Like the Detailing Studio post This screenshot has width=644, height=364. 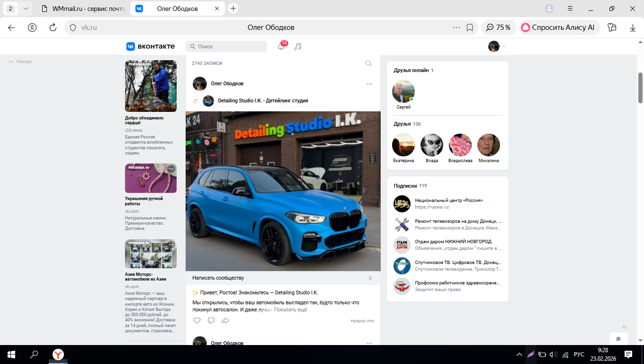click(197, 321)
